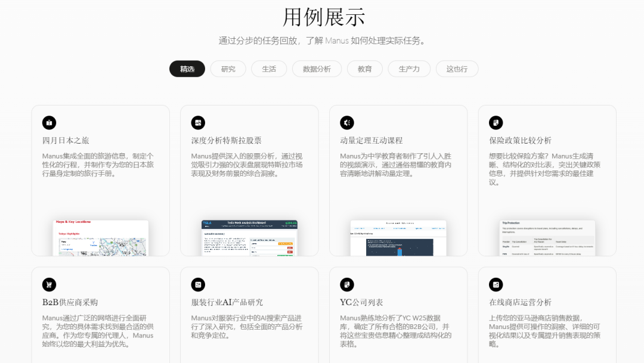The height and width of the screenshot is (363, 644).
Task: Click the 动量定理 card description text
Action: click(x=396, y=165)
